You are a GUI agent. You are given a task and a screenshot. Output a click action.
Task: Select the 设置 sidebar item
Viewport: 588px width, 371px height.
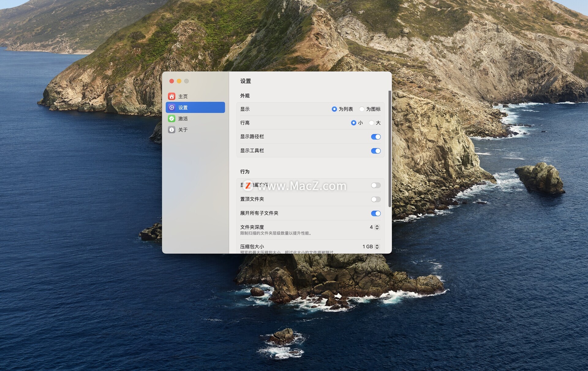pyautogui.click(x=195, y=107)
